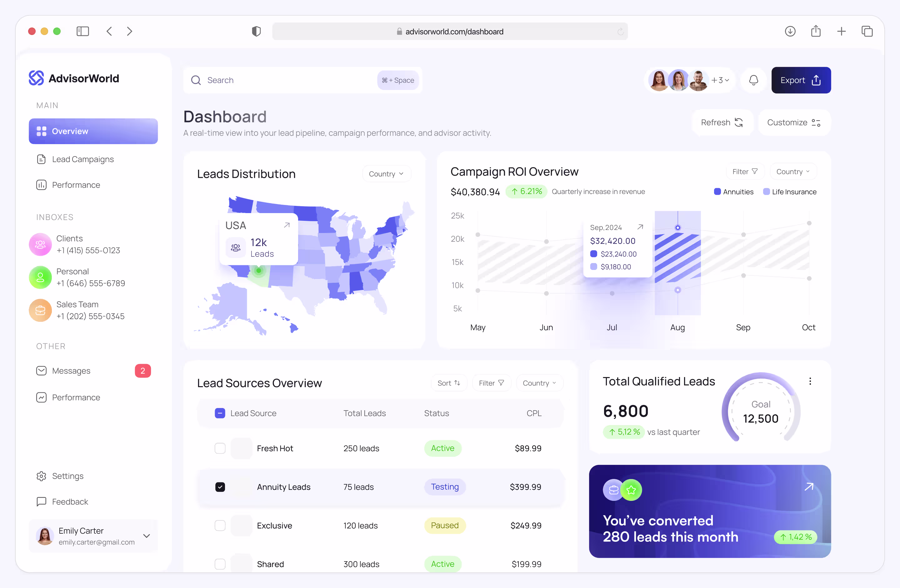
Task: Click the goal progress ring showing 12,500
Action: (x=761, y=411)
